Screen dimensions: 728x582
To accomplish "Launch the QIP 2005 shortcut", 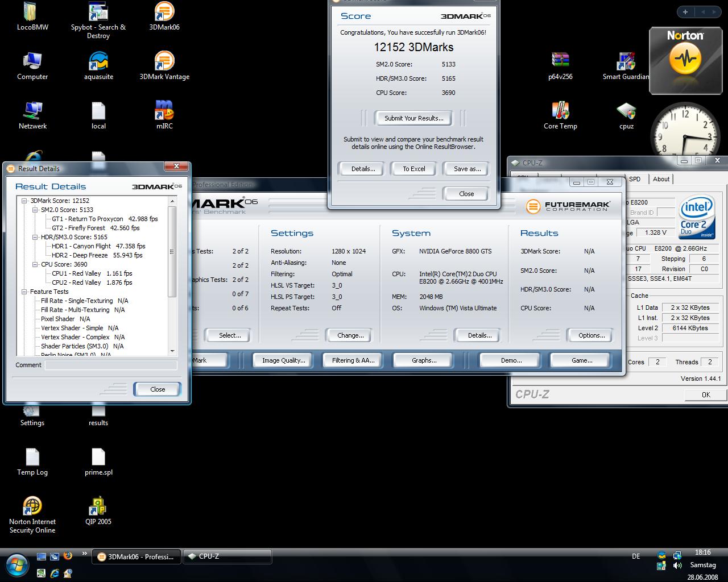I will click(x=98, y=510).
